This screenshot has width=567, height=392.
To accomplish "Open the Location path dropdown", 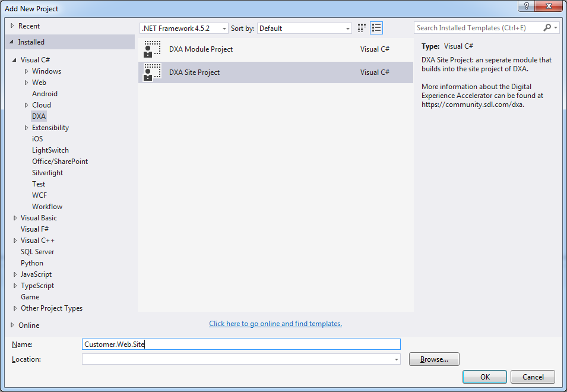I will click(396, 359).
